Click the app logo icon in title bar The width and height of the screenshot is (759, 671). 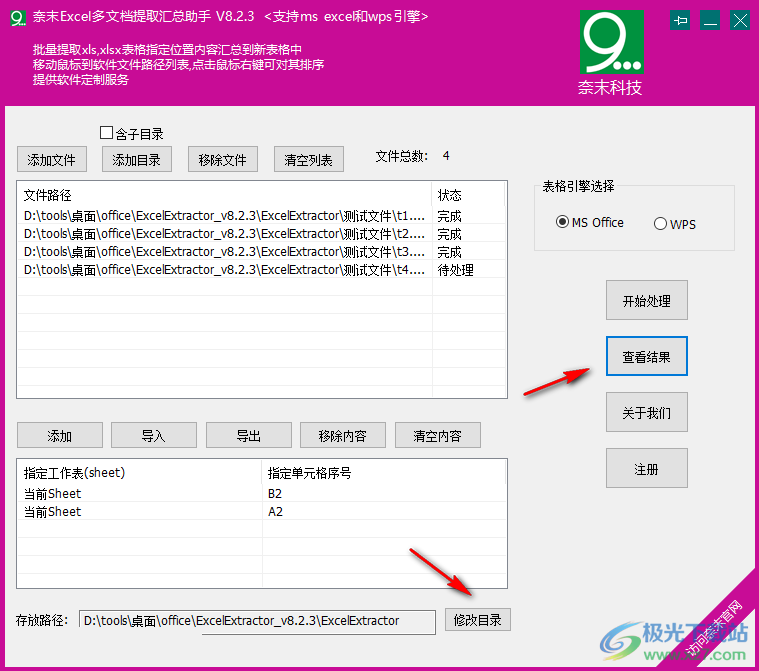[18, 18]
